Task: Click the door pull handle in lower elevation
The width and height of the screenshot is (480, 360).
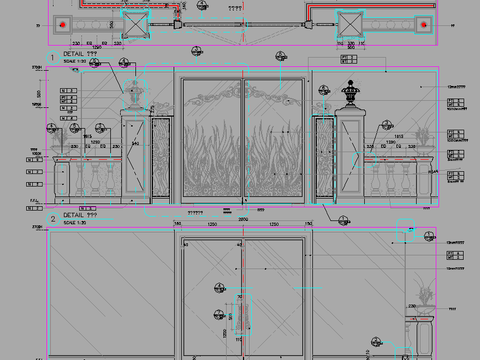Action: [x=243, y=315]
